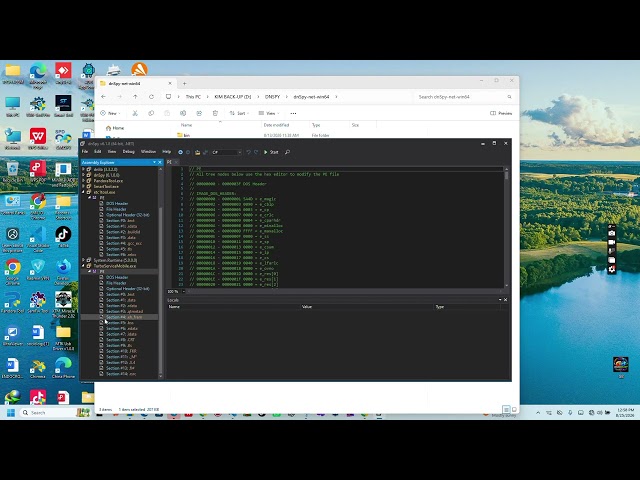Click the Explorer Cut scissors icon
640x480 pixels.
click(x=135, y=113)
